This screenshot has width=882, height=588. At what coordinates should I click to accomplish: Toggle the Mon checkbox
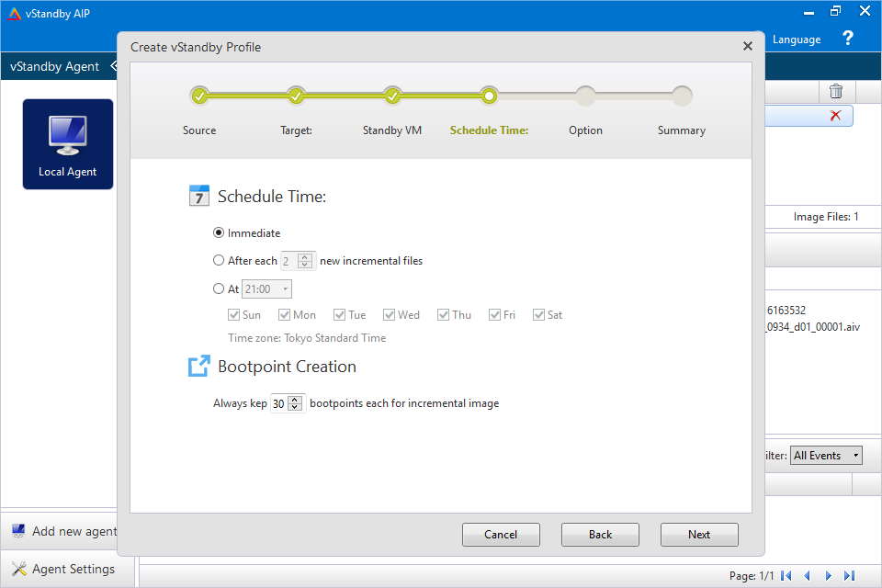click(284, 314)
